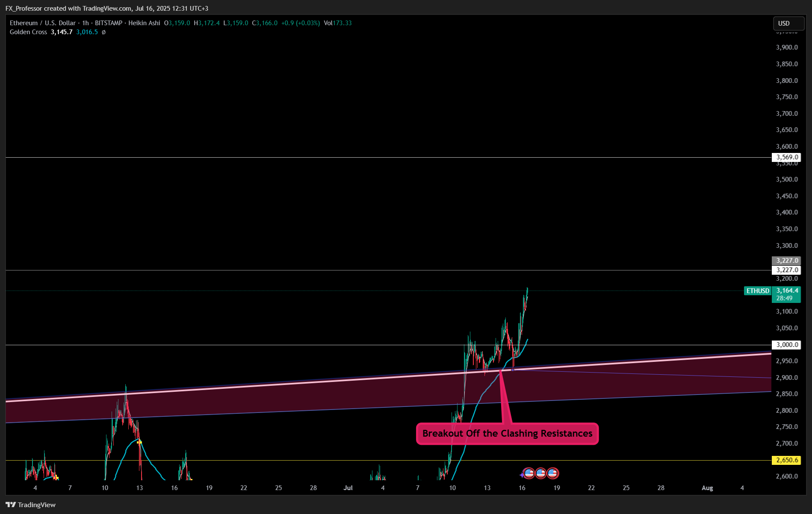Click the yellow 2,650.6 price label

786,460
